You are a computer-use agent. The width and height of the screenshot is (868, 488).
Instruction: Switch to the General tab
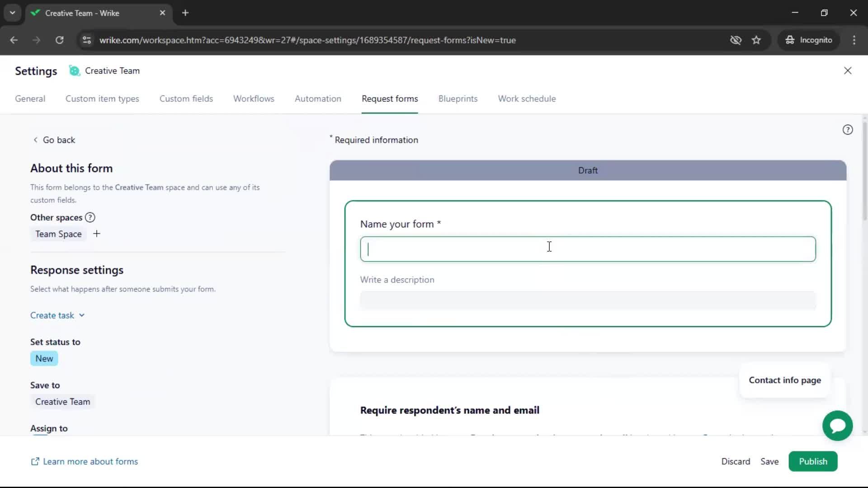click(x=30, y=99)
